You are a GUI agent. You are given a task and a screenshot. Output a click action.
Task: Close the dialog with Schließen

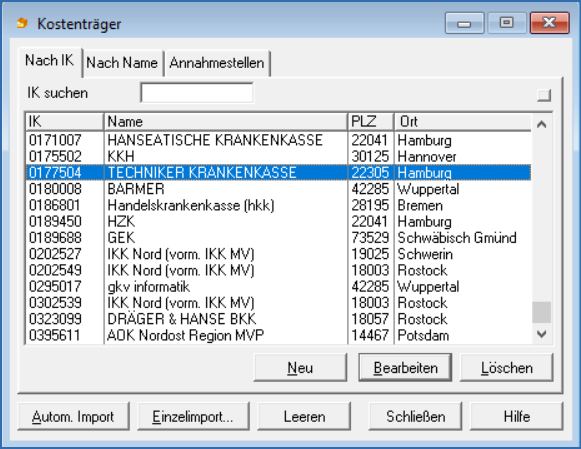415,417
